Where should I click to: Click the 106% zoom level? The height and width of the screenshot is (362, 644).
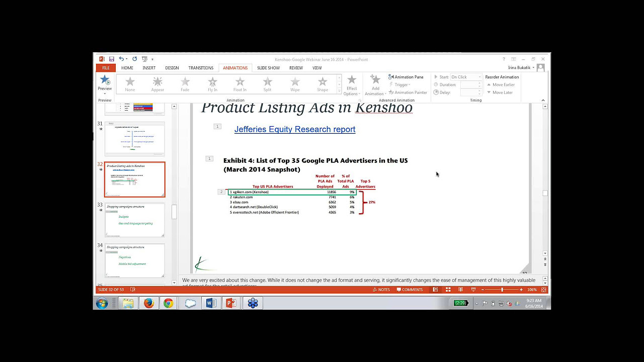(532, 290)
